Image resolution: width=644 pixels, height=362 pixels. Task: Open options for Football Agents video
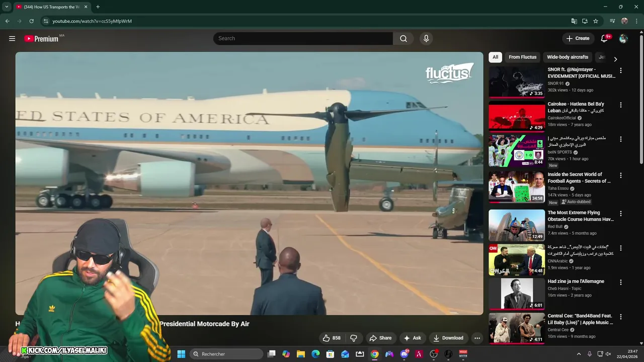[620, 175]
